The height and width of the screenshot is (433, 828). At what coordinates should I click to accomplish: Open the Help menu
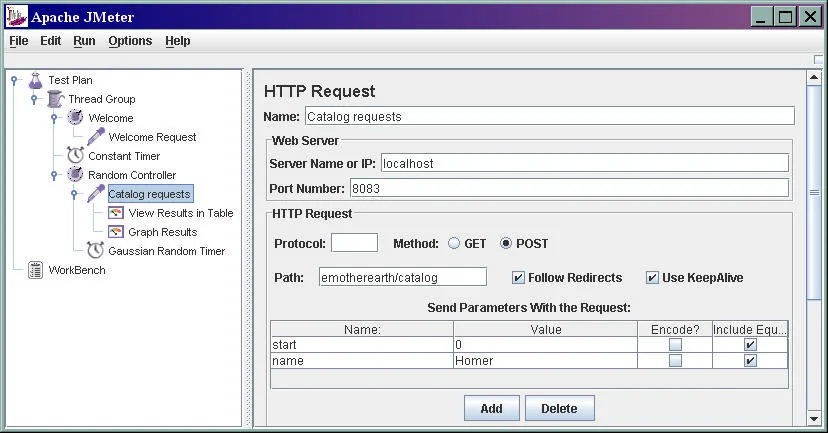pyautogui.click(x=177, y=41)
